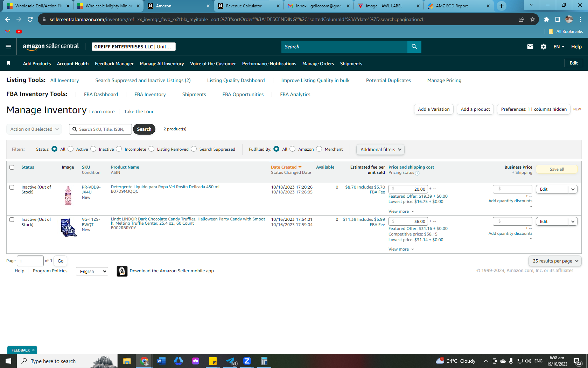This screenshot has width=588, height=368.
Task: Click the browser back arrow
Action: [8, 19]
